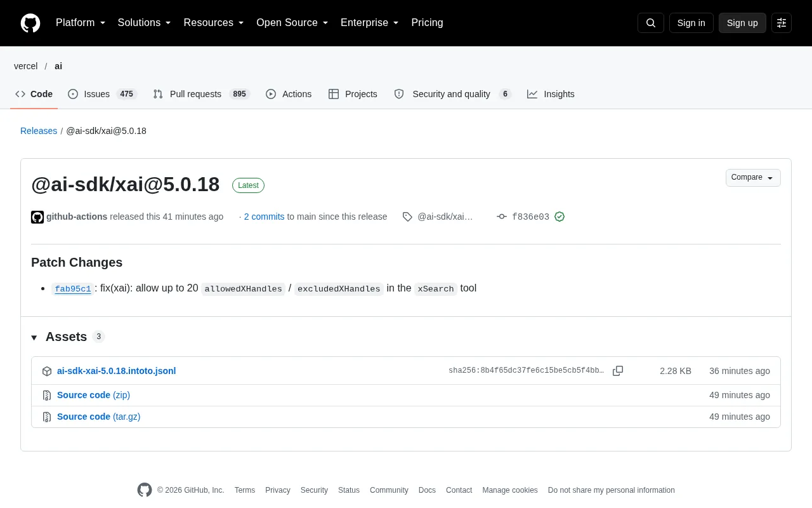The width and height of the screenshot is (812, 508).
Task: Go to the Releases breadcrumb link
Action: 39,131
